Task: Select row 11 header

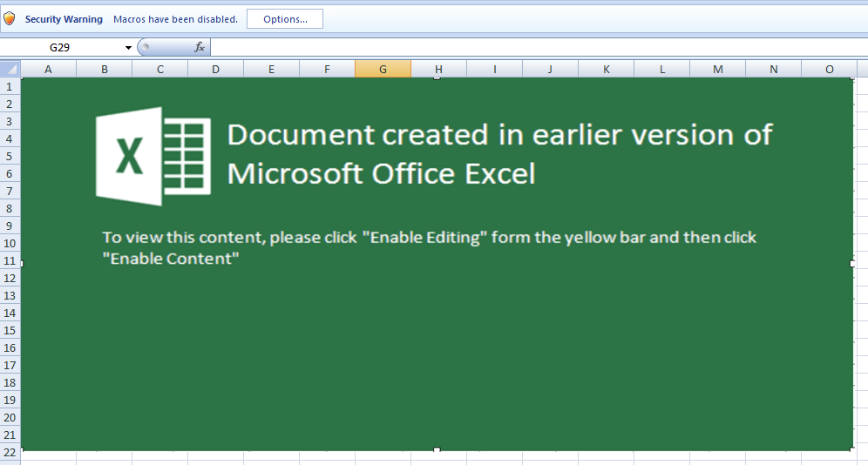Action: (10, 261)
